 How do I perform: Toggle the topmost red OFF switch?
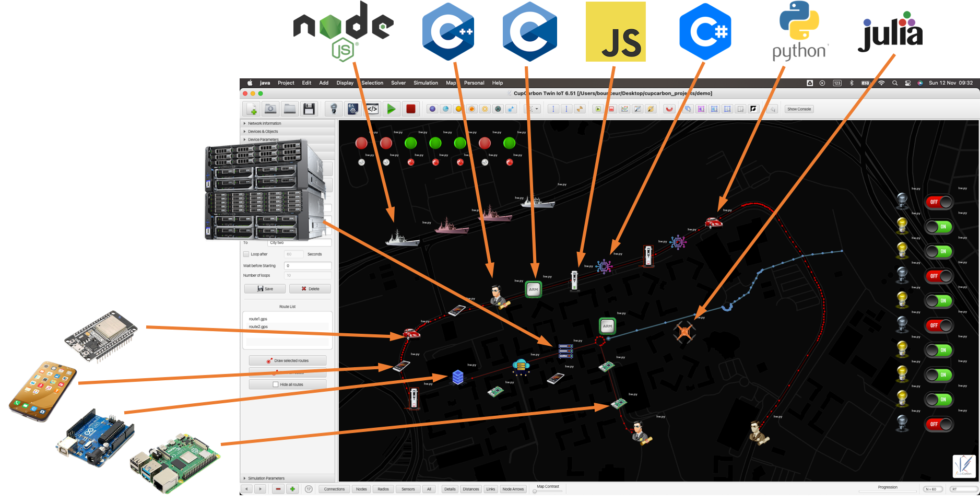[x=939, y=202]
